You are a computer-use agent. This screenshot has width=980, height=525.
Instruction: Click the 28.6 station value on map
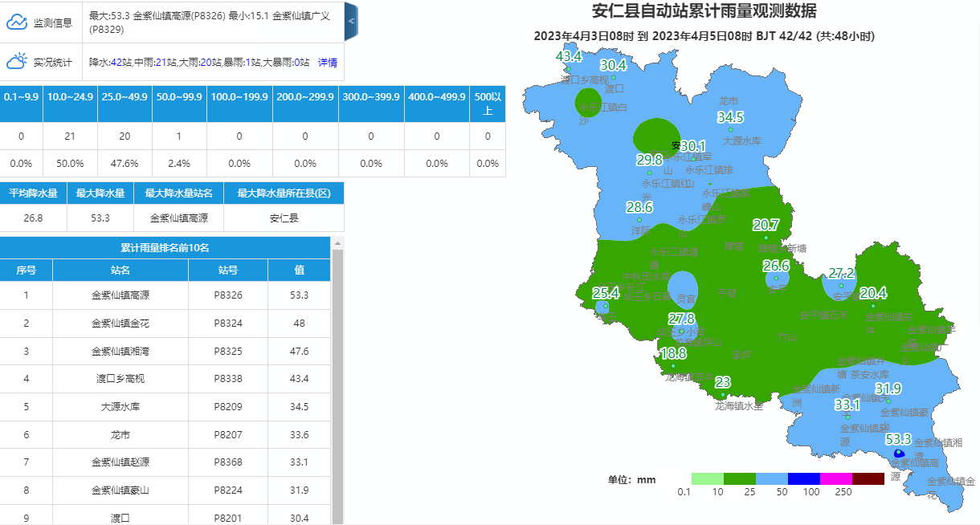click(639, 207)
